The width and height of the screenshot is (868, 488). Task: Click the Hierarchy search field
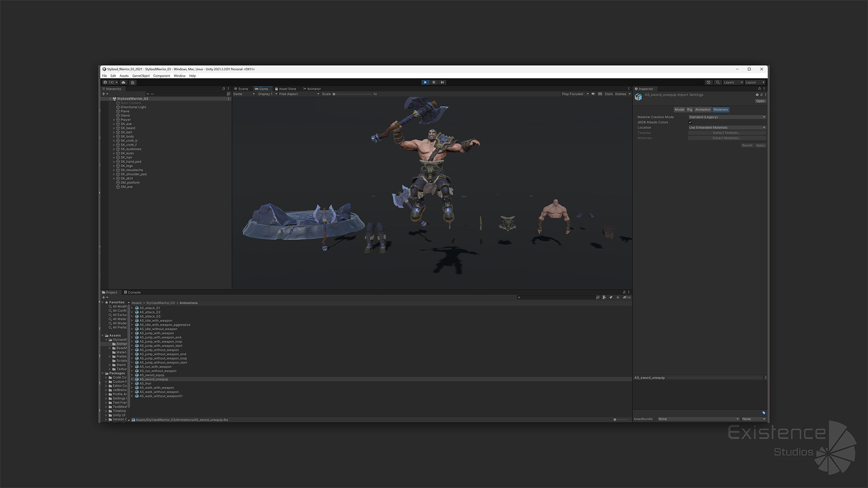click(185, 94)
